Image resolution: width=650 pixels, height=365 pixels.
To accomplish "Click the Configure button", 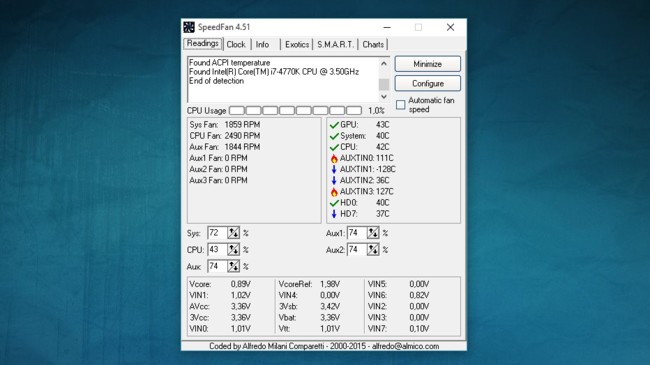I will (x=427, y=83).
